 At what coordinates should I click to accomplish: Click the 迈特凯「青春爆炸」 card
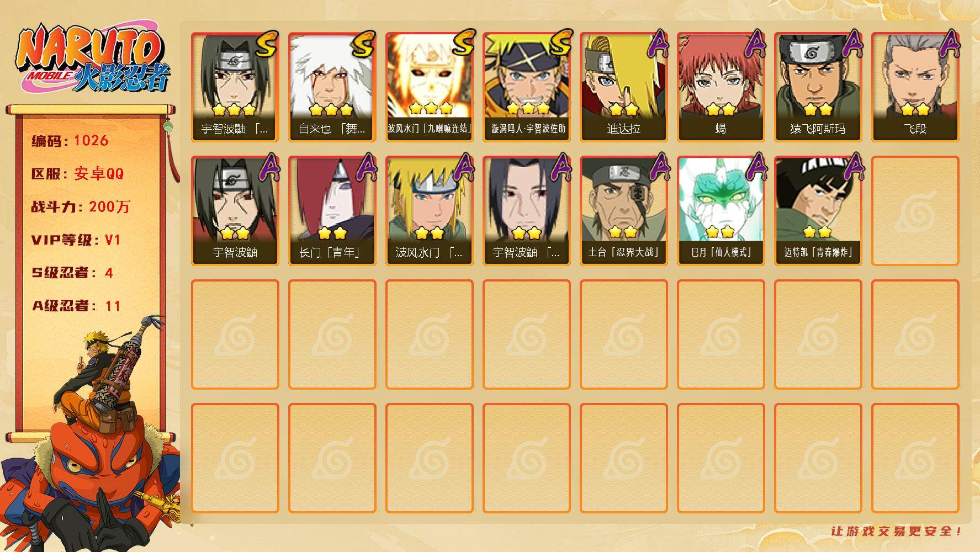(818, 211)
